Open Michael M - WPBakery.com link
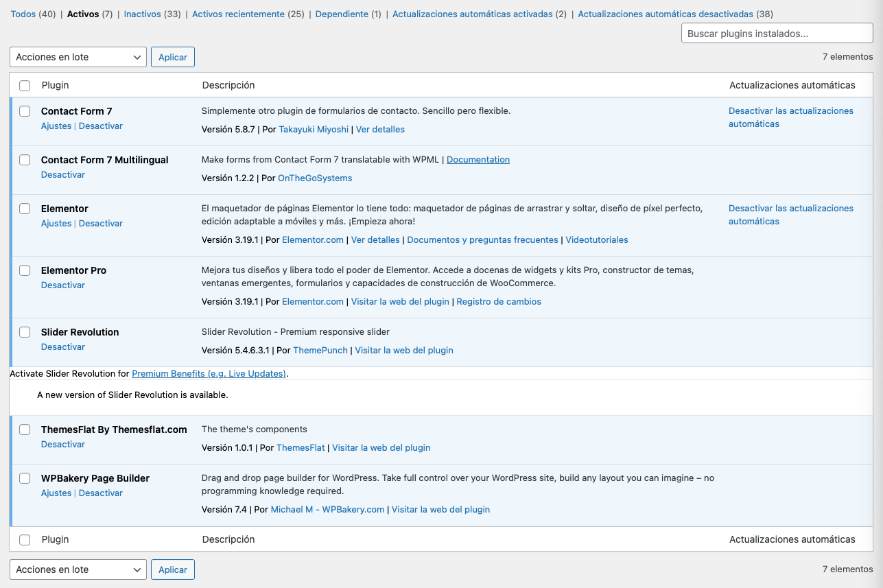883x588 pixels. [327, 510]
